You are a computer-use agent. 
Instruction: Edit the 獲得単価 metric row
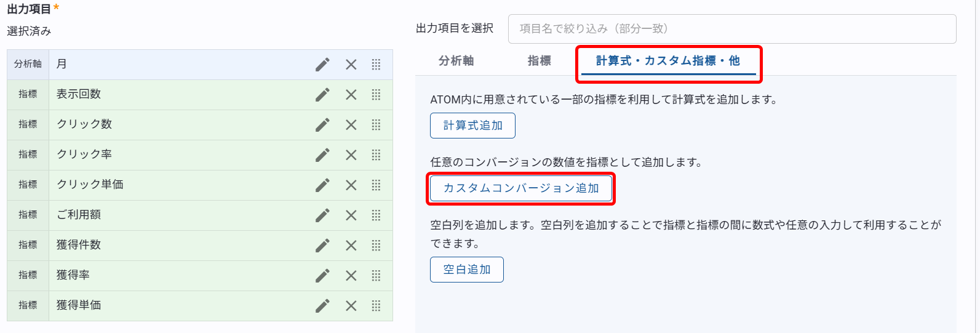322,306
